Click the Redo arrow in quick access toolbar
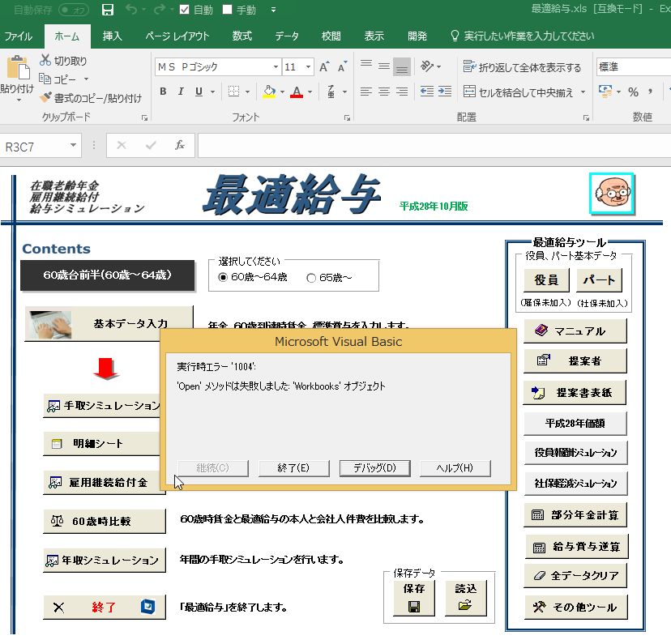The height and width of the screenshot is (644, 671). (160, 9)
